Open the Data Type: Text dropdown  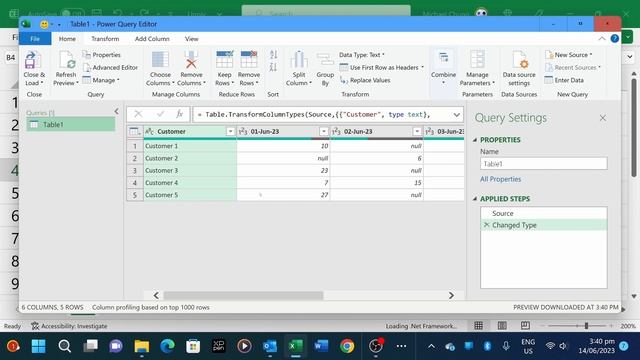coord(362,55)
